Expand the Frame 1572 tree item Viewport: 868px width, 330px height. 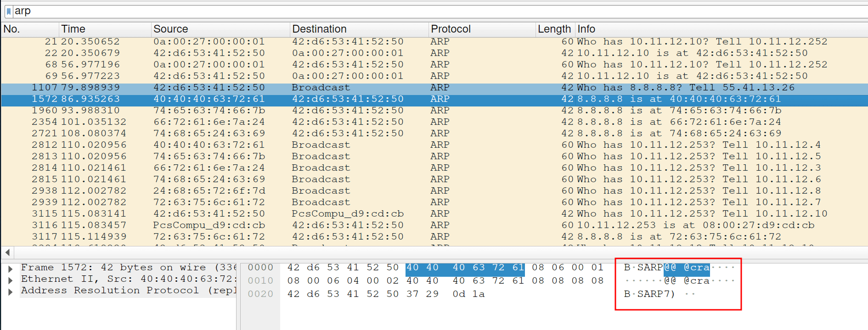point(10,268)
